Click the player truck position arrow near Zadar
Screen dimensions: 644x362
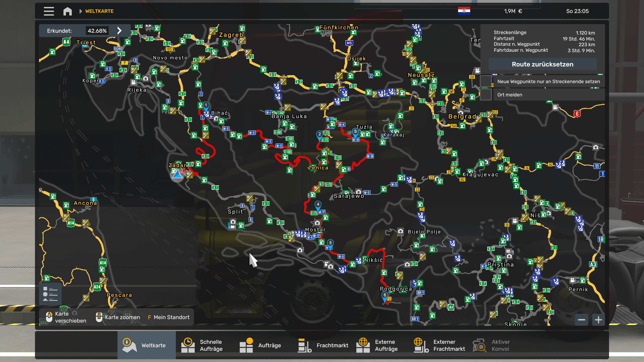pyautogui.click(x=177, y=174)
